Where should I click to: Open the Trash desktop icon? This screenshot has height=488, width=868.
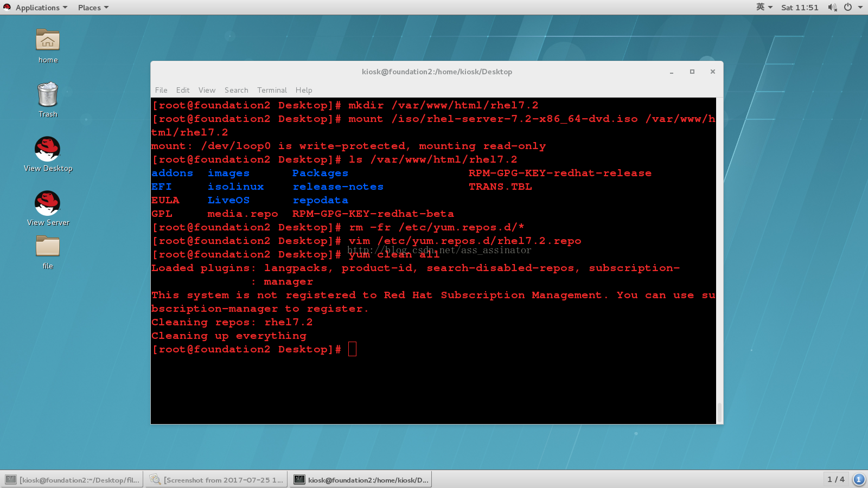48,95
